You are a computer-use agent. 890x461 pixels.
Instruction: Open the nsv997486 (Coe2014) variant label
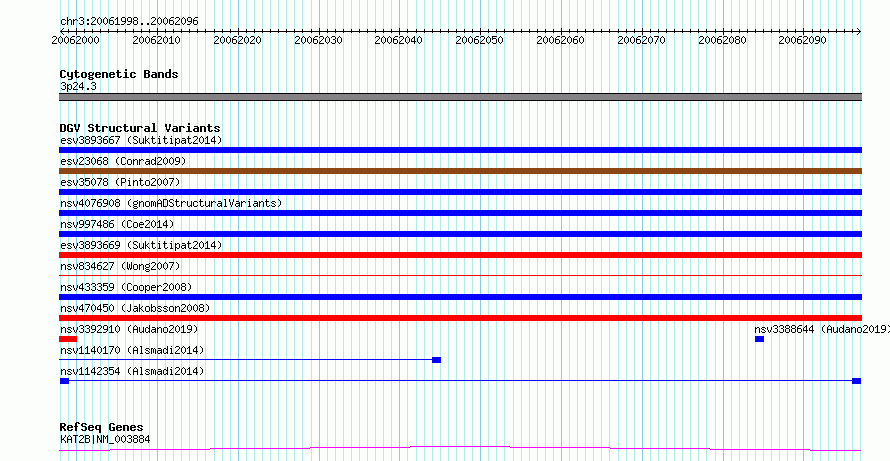117,224
